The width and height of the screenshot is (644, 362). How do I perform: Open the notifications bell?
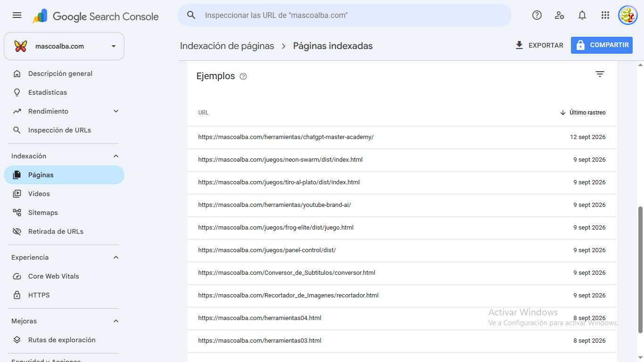[x=582, y=15]
